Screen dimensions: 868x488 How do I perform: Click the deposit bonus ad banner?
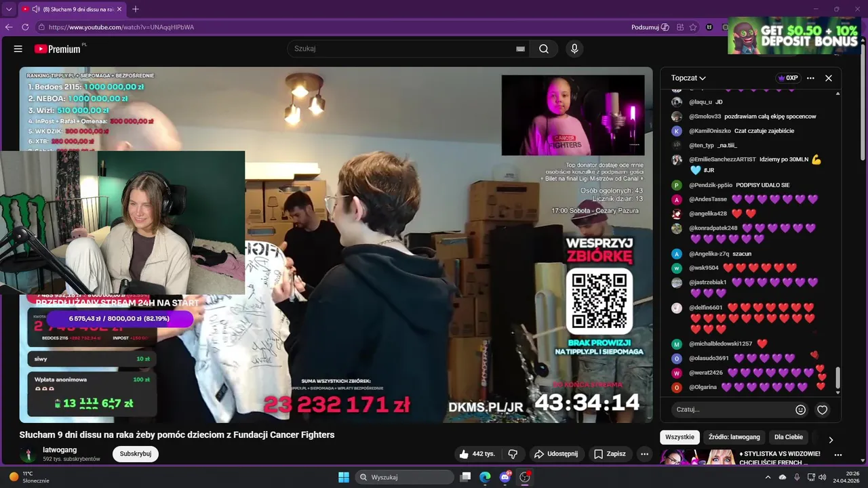coord(793,35)
